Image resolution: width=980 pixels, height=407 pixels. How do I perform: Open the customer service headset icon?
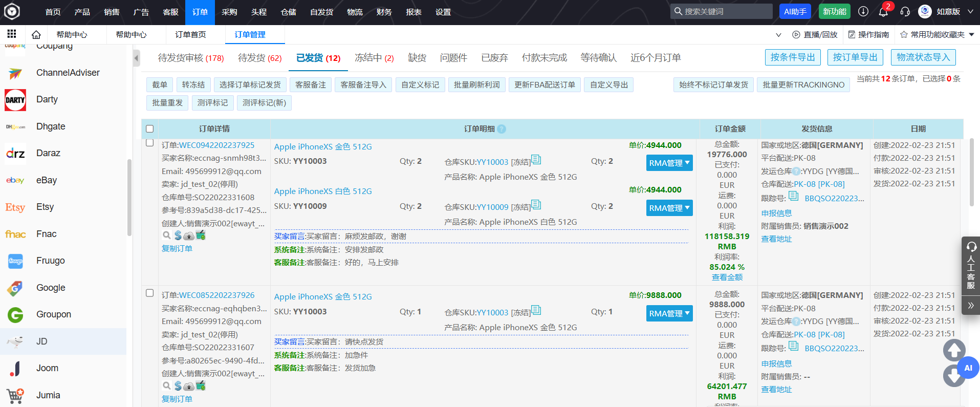905,12
